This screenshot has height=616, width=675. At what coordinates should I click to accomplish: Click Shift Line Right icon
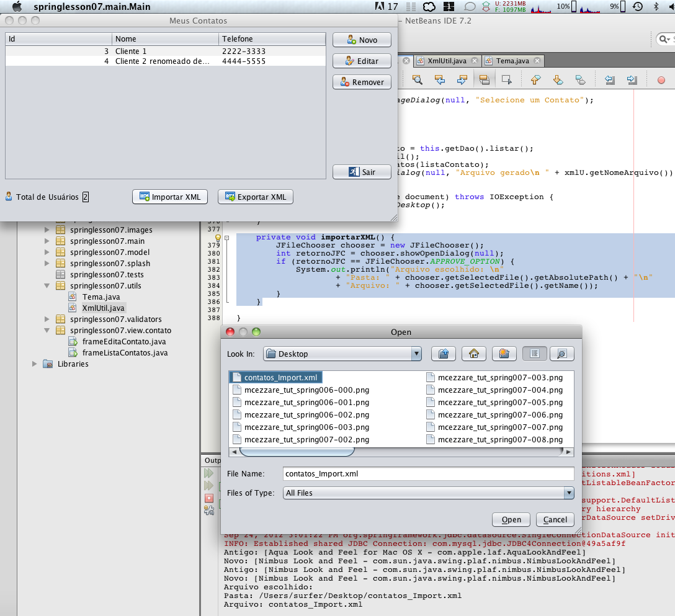[632, 79]
